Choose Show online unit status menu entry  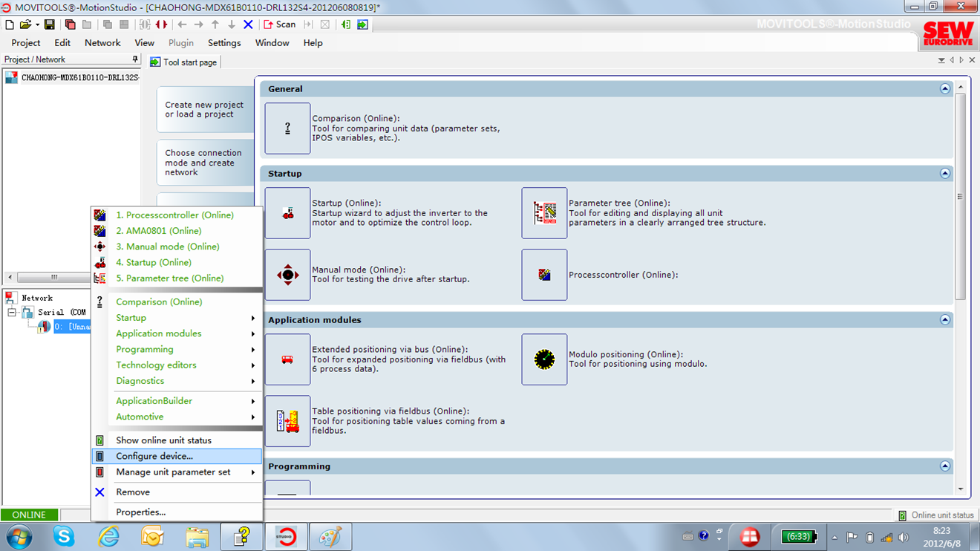pos(163,440)
